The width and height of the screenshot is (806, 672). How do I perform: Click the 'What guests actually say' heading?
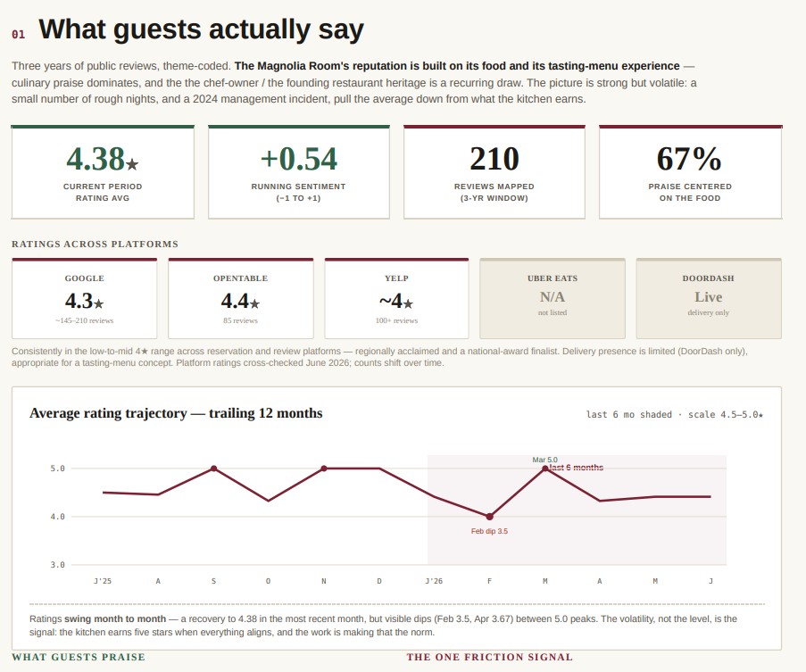pyautogui.click(x=201, y=29)
